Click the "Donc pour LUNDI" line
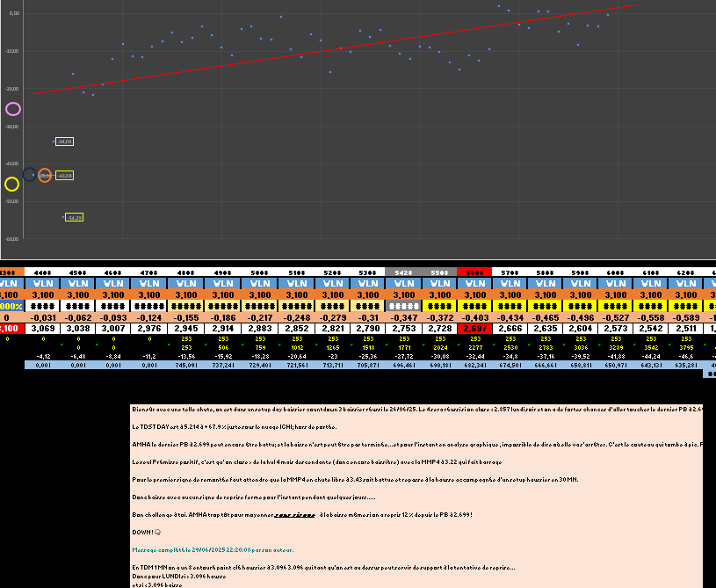Viewport: 716px width, 588px height. [178, 577]
